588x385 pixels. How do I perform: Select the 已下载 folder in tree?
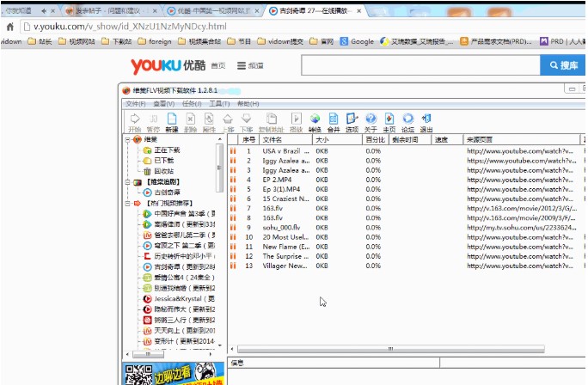(162, 161)
